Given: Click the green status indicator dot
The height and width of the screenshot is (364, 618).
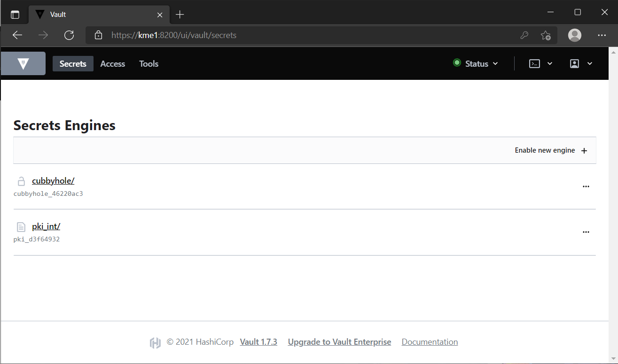Looking at the screenshot, I should 457,63.
